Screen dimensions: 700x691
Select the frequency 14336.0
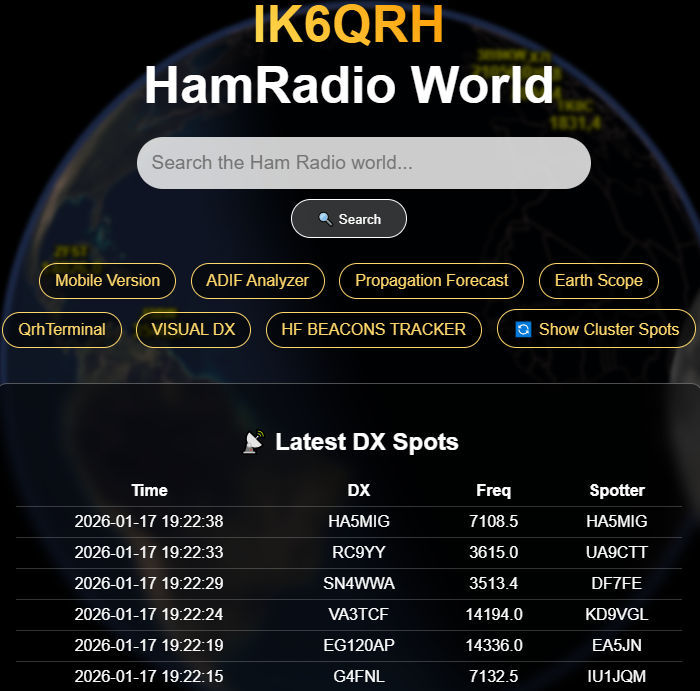click(494, 645)
